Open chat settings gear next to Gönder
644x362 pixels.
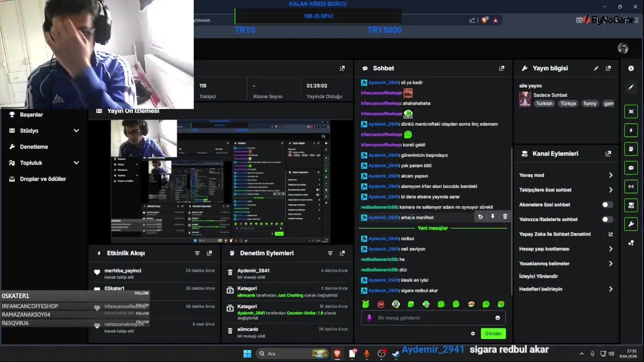click(472, 333)
